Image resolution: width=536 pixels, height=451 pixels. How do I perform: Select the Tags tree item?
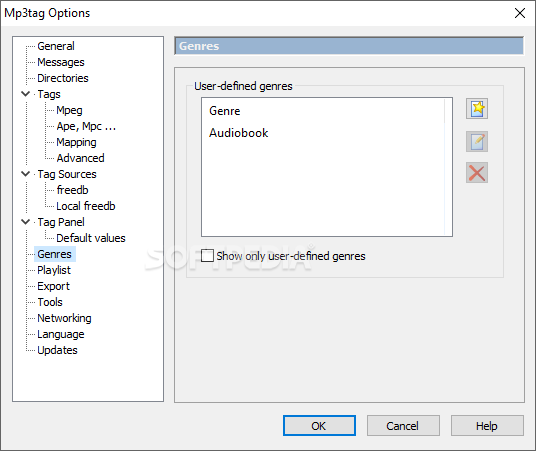pyautogui.click(x=49, y=94)
